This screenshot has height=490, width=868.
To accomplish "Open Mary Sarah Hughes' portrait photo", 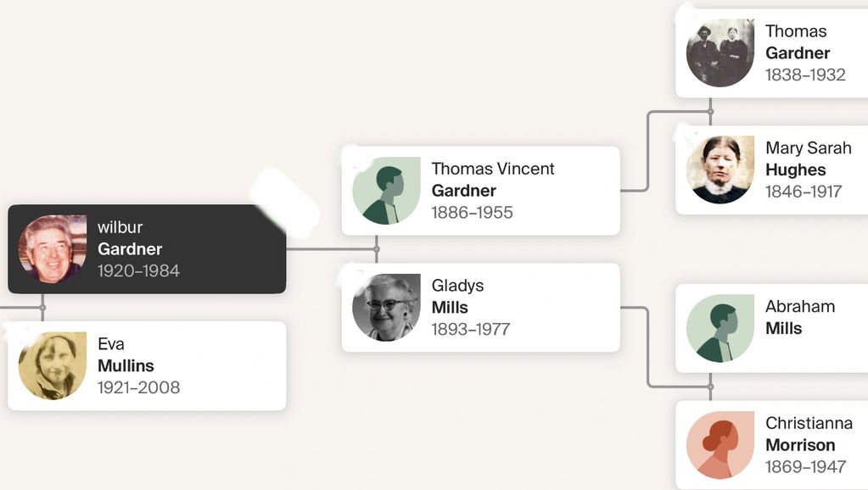I will click(x=720, y=170).
